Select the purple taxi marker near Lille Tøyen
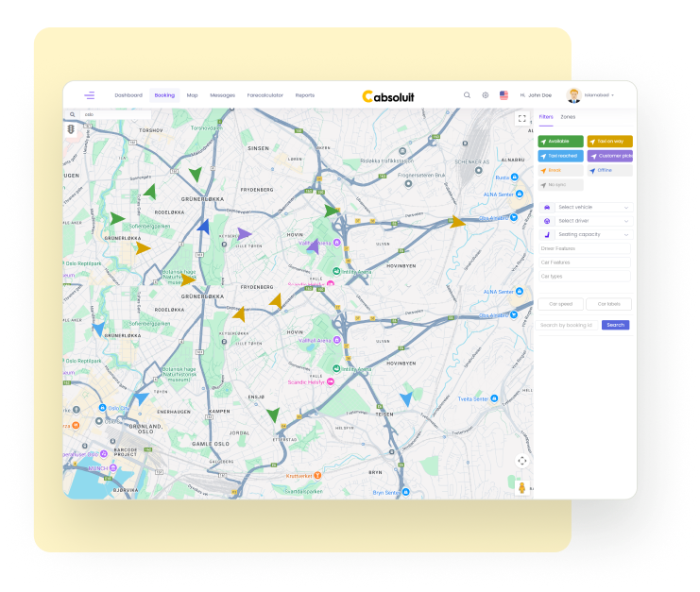The image size is (700, 592). click(244, 233)
